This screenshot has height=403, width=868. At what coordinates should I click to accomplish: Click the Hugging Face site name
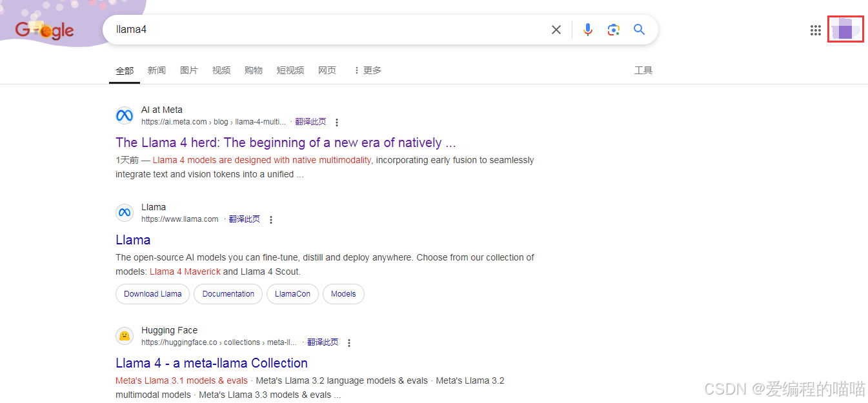pyautogui.click(x=170, y=330)
